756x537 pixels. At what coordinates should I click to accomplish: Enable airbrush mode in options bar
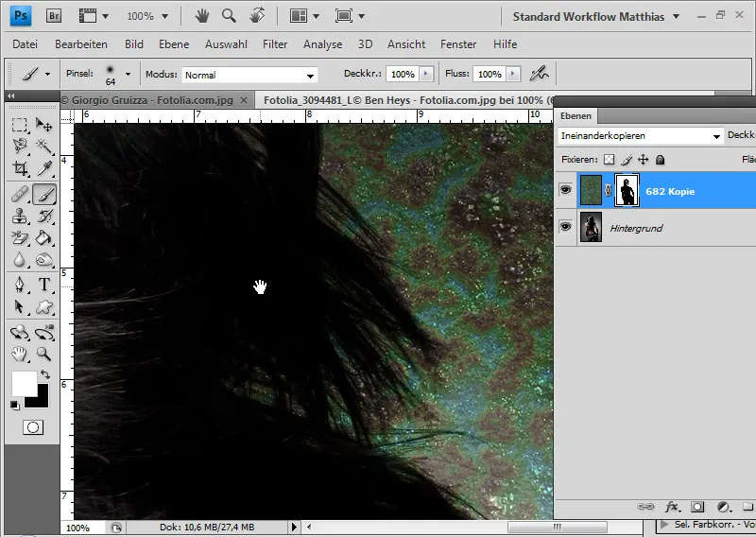tap(539, 74)
